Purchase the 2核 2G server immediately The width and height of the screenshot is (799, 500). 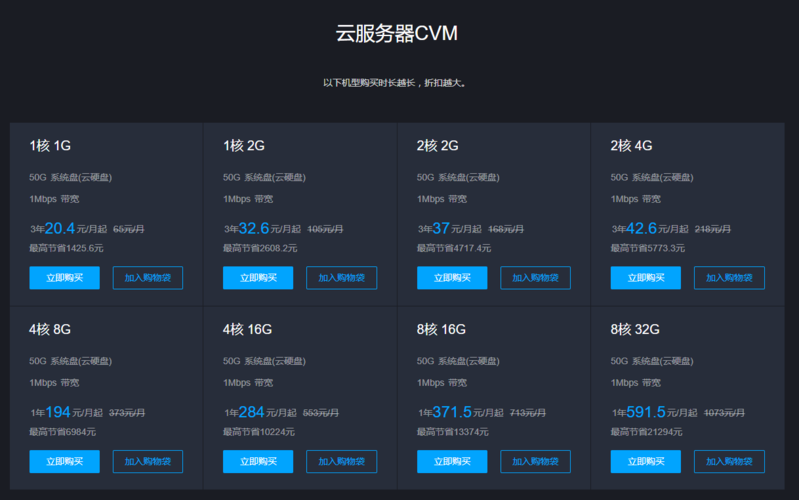[x=452, y=278]
